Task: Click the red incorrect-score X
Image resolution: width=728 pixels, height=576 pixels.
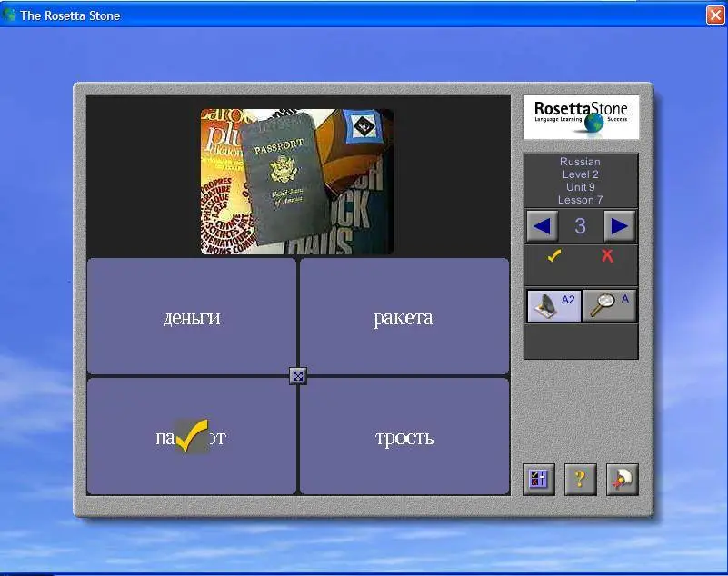Action: (x=607, y=255)
